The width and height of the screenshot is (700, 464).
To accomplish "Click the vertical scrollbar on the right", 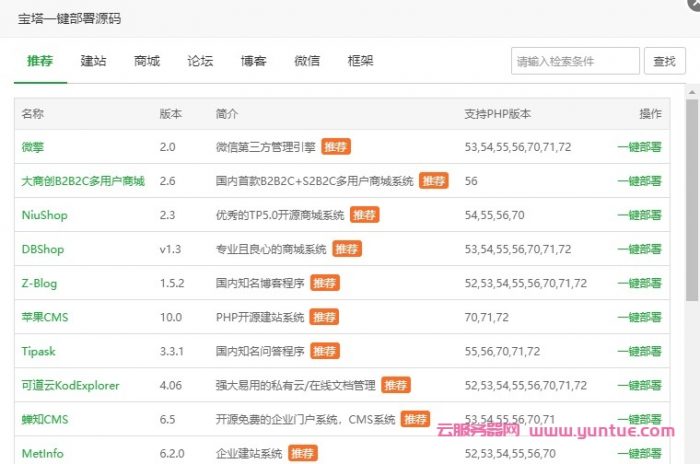I will [691, 200].
